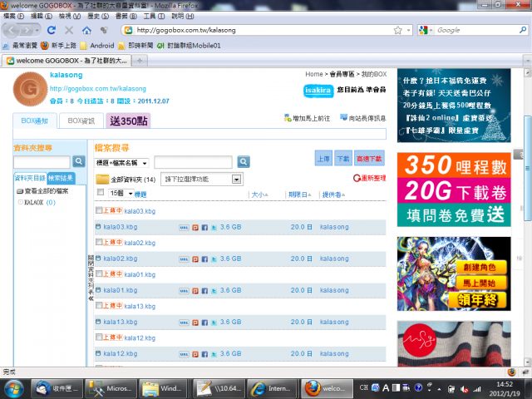Open the Windows Start orb

point(13,388)
